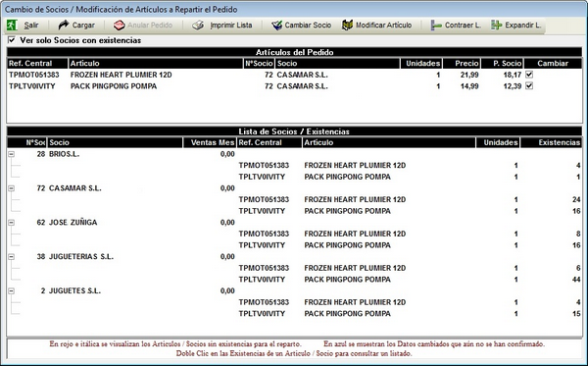Click the Cambiar Socio icon
588x366 pixels.
(276, 26)
